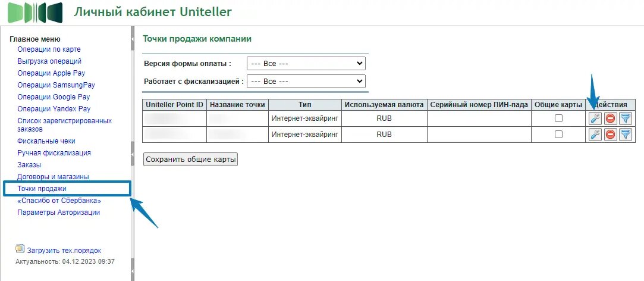644x281 pixels.
Task: Open the Версия формы оплаты dropdown
Action: [x=306, y=64]
